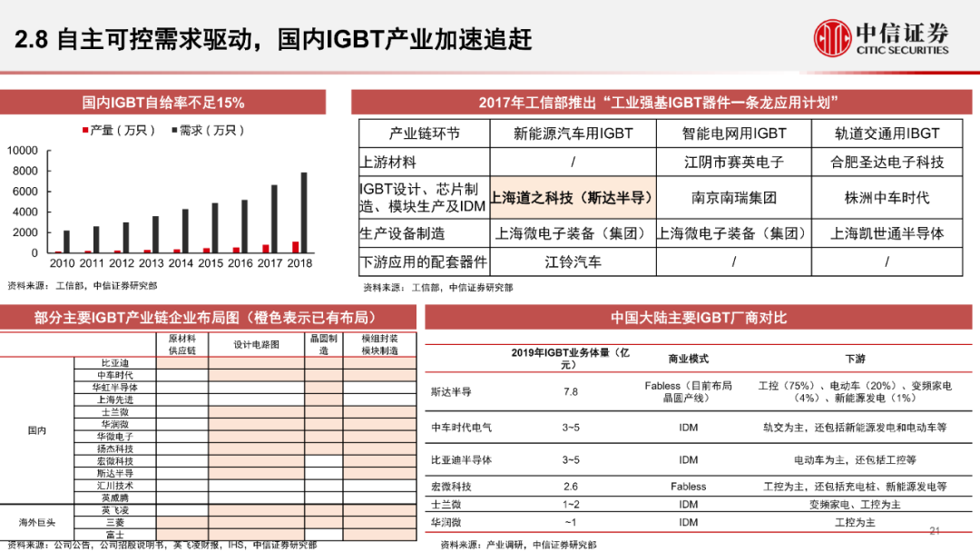This screenshot has height=552, width=980.
Task: Click the 华润微 row in comparison table
Action: (x=698, y=523)
